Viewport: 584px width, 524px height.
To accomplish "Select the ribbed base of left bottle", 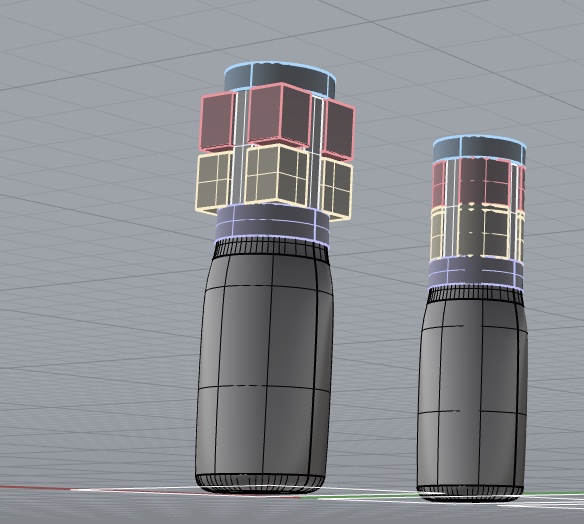I will (x=261, y=483).
